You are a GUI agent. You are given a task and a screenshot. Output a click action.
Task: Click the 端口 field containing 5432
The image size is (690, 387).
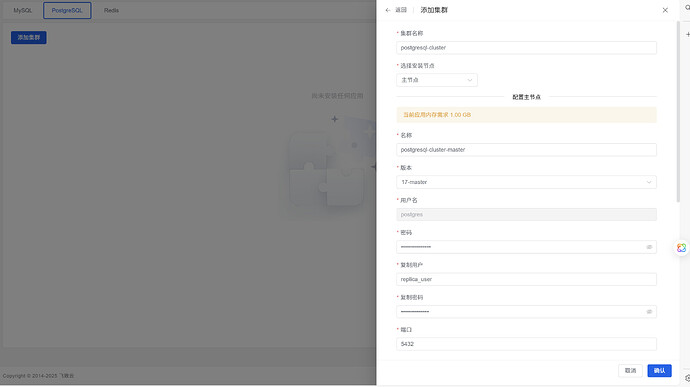[x=526, y=344]
